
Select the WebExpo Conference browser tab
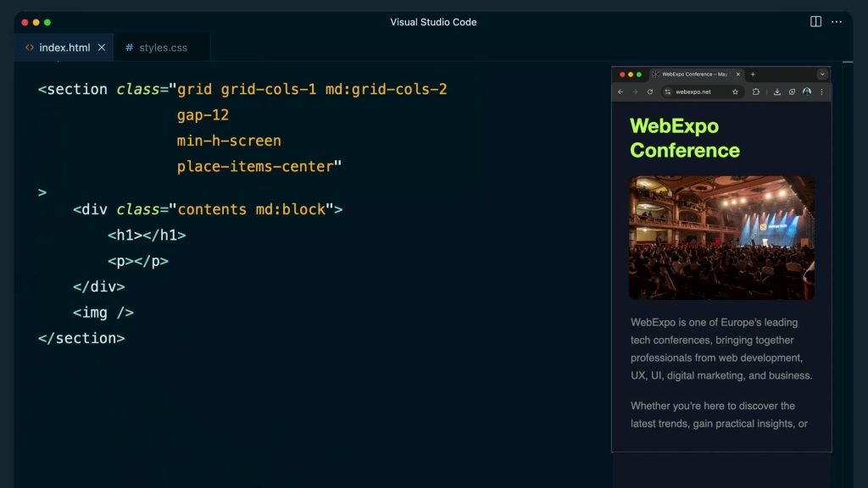(x=691, y=75)
